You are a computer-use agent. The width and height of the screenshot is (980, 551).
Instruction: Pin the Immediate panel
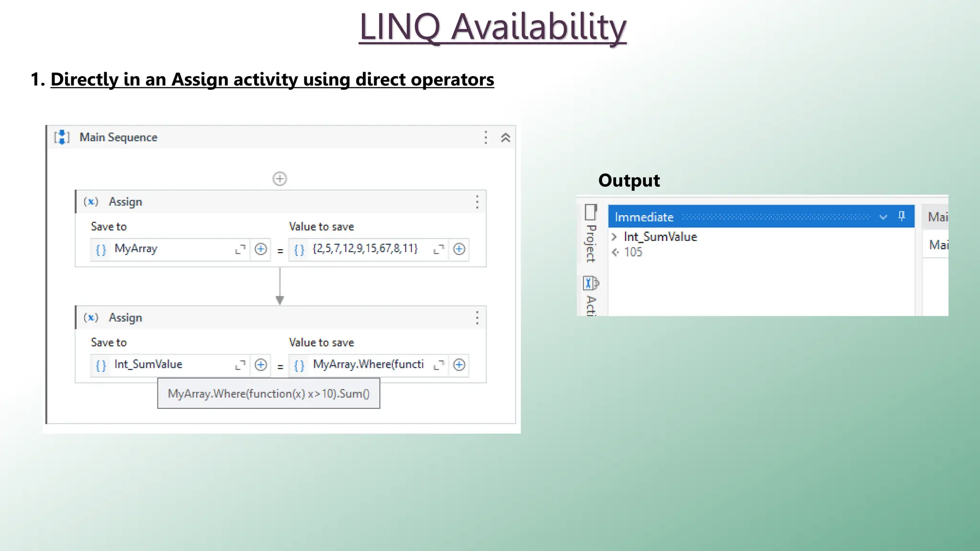pyautogui.click(x=902, y=216)
